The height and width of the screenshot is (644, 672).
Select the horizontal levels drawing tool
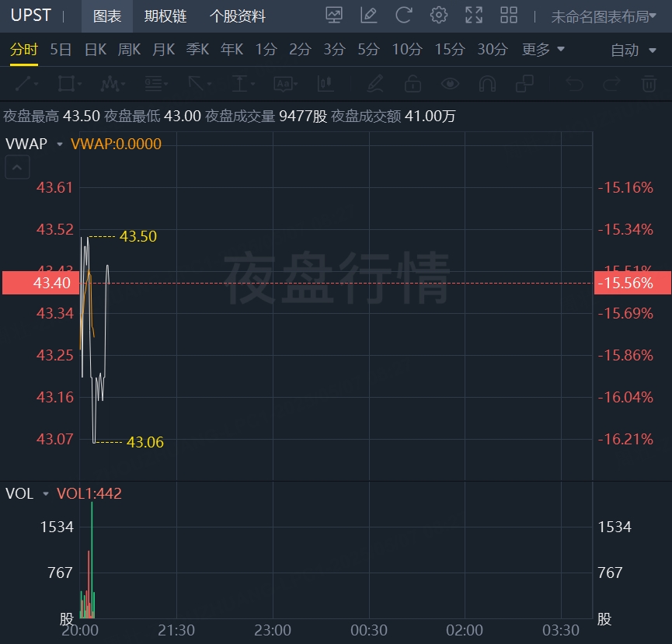[153, 84]
